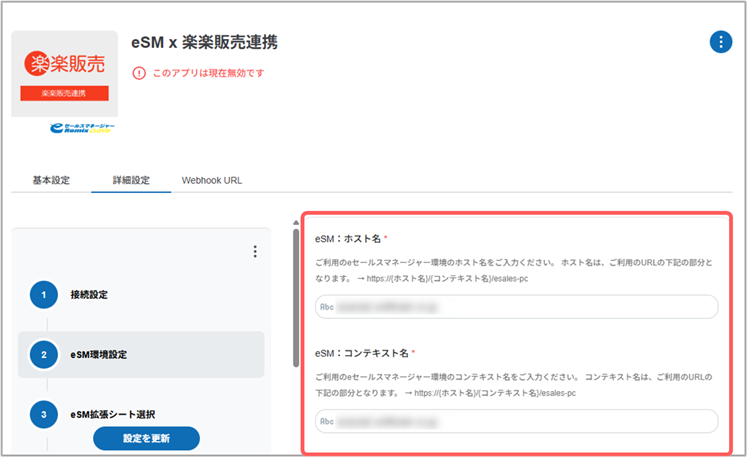Click the Abc icon in コンテキスト名 field
The width and height of the screenshot is (747, 459).
click(x=327, y=421)
